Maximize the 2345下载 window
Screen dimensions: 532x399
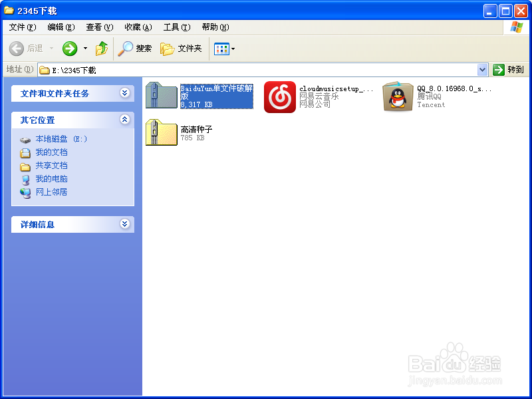click(505, 11)
